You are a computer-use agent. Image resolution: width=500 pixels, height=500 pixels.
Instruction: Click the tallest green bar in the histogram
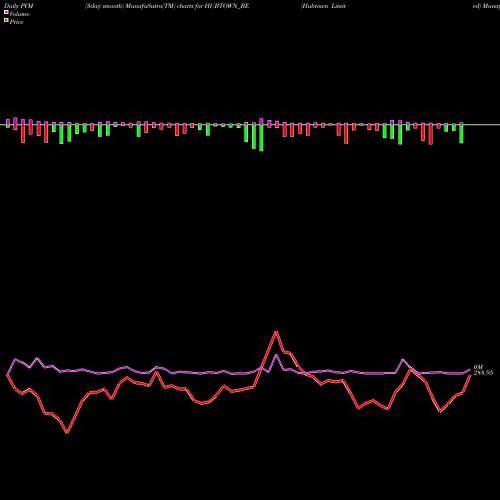coord(261,138)
